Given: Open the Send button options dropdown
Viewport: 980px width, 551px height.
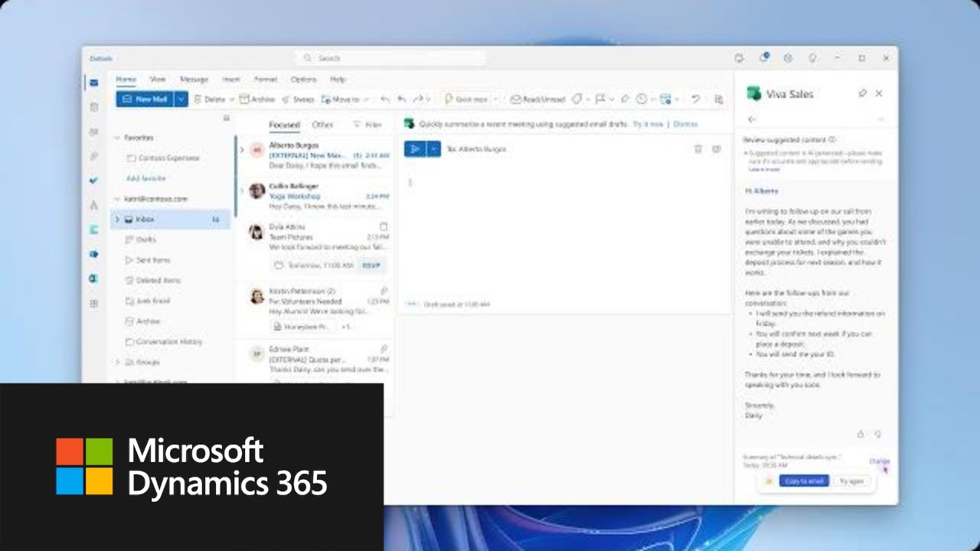Looking at the screenshot, I should pos(433,148).
